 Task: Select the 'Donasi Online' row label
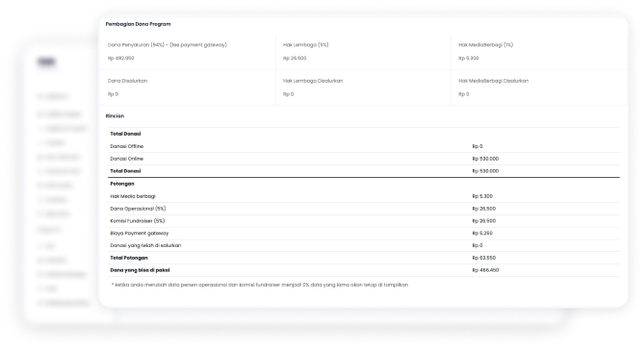[x=126, y=159]
